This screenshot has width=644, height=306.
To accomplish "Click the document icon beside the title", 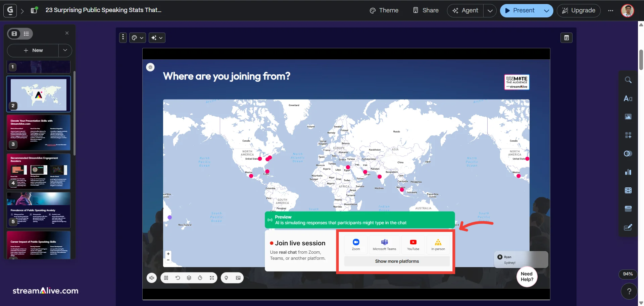I will [x=34, y=10].
